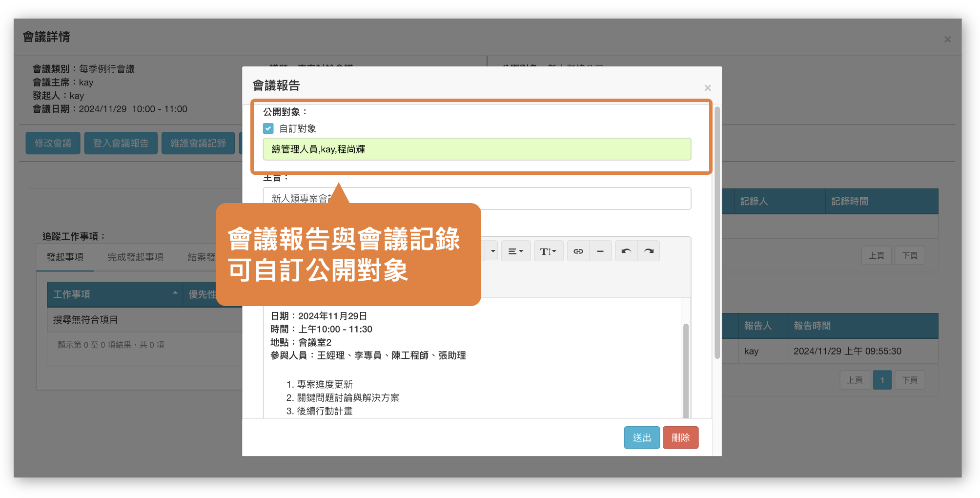Switch to the 發起事項 tab
Screen dimensions: 980x498
65,257
